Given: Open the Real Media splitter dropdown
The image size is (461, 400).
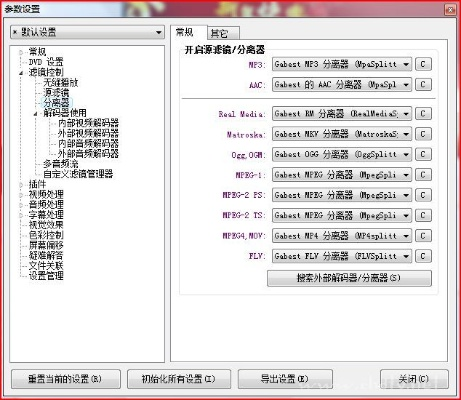Looking at the screenshot, I should point(342,114).
